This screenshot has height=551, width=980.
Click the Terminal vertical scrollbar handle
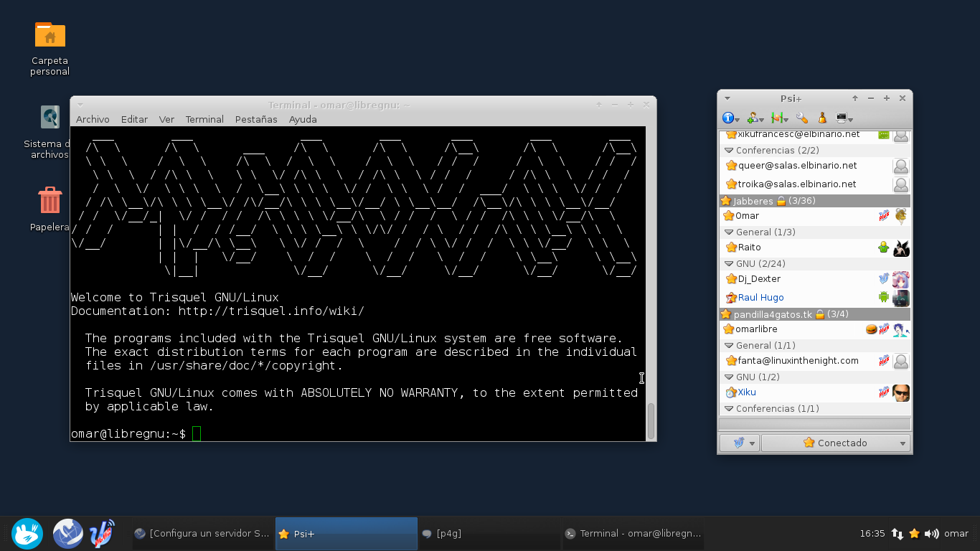point(651,421)
